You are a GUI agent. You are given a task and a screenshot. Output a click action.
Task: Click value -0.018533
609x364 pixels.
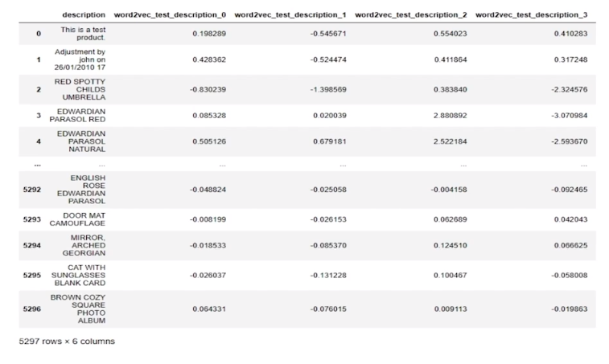tap(208, 246)
